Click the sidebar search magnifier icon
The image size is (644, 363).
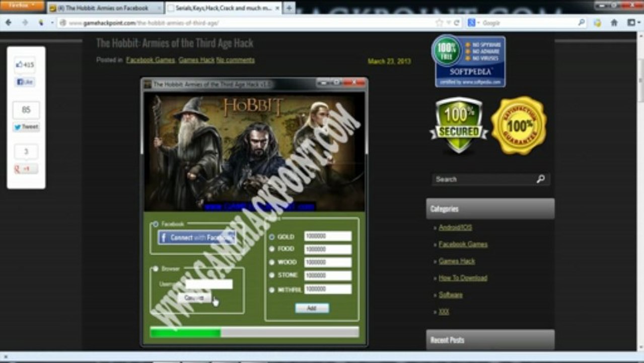point(541,179)
